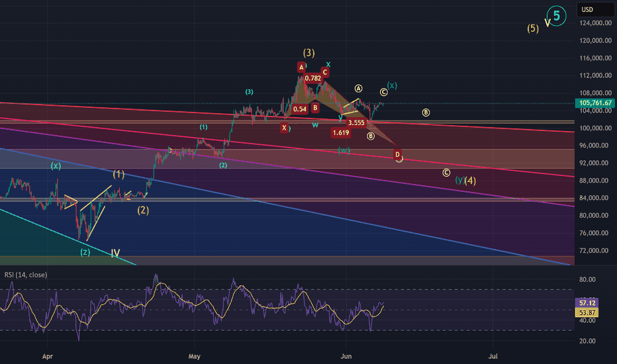Select the circled A wave label
Image resolution: width=617 pixels, height=364 pixels.
pyautogui.click(x=358, y=89)
